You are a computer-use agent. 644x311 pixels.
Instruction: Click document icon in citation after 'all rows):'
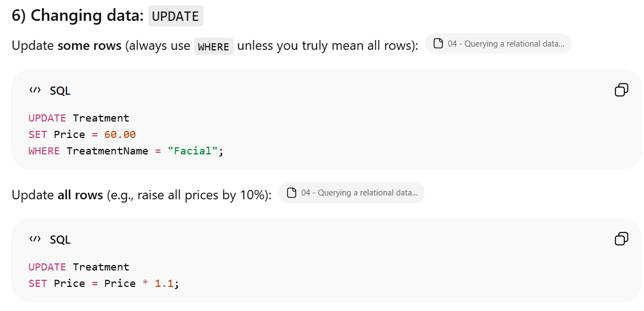click(438, 44)
